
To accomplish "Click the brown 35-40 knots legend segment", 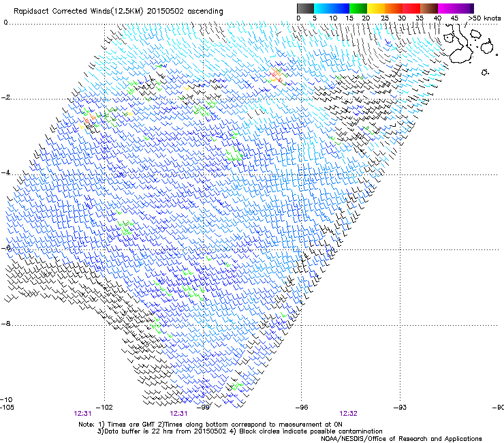I will [429, 8].
